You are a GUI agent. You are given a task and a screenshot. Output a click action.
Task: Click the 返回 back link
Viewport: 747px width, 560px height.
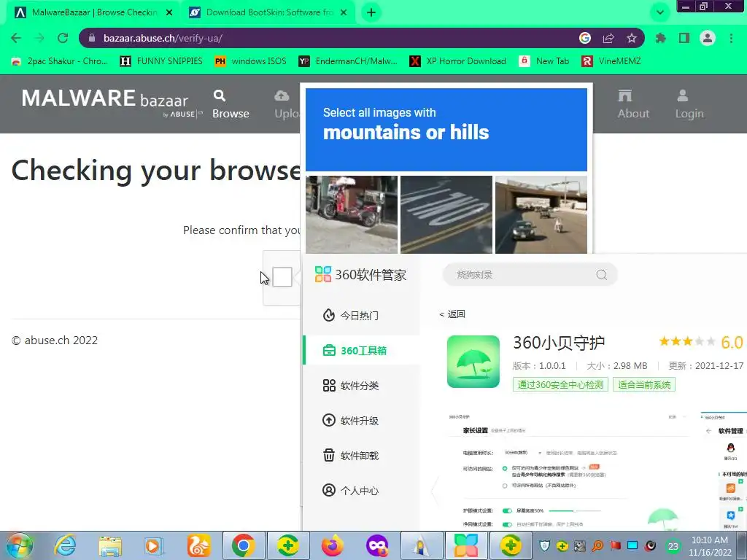point(452,314)
